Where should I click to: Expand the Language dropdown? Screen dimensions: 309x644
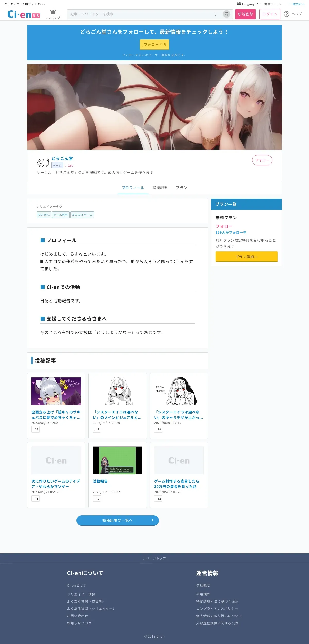249,4
